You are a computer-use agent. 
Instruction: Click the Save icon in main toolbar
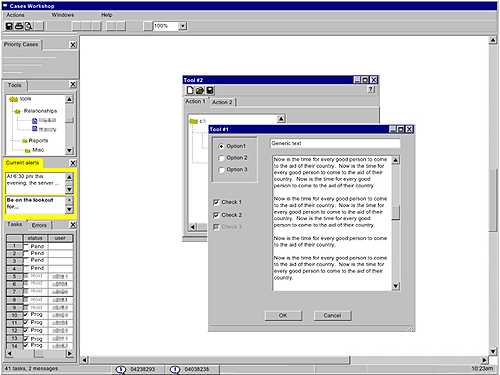(9, 26)
